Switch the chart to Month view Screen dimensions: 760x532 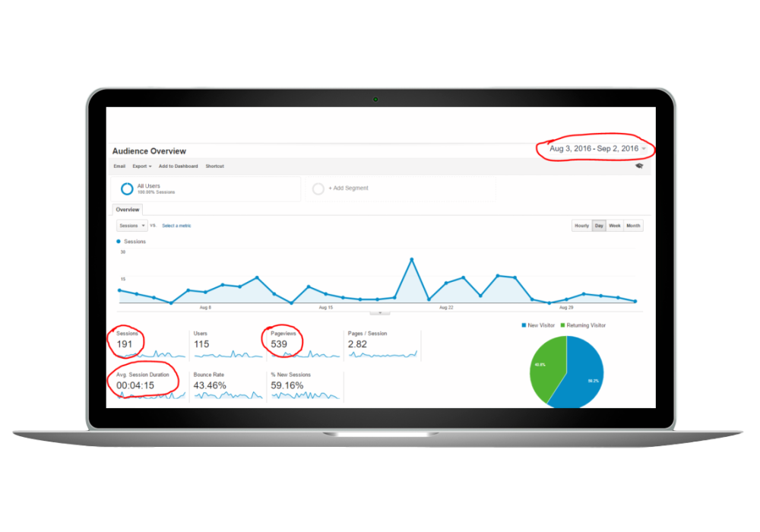tap(633, 226)
